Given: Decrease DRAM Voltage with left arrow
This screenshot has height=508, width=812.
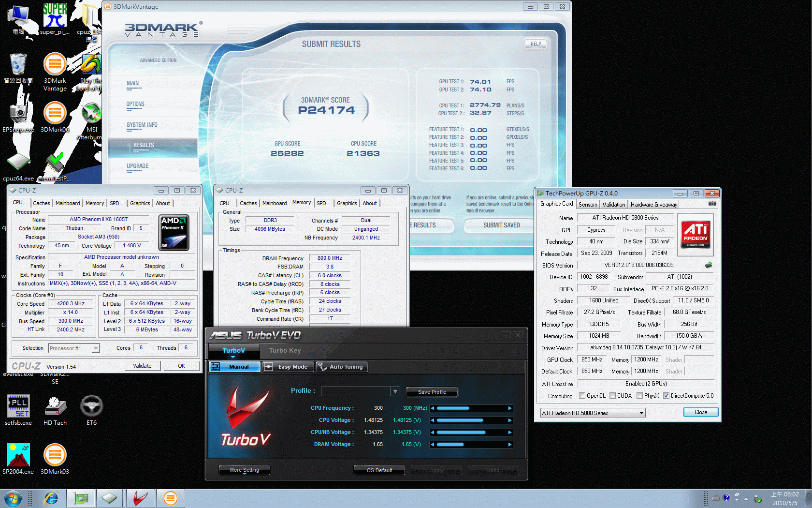Looking at the screenshot, I should click(432, 445).
